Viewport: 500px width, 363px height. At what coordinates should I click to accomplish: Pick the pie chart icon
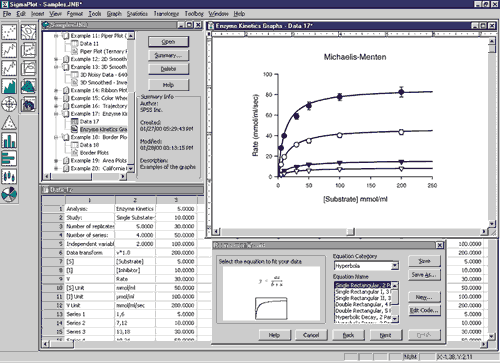coord(9,194)
